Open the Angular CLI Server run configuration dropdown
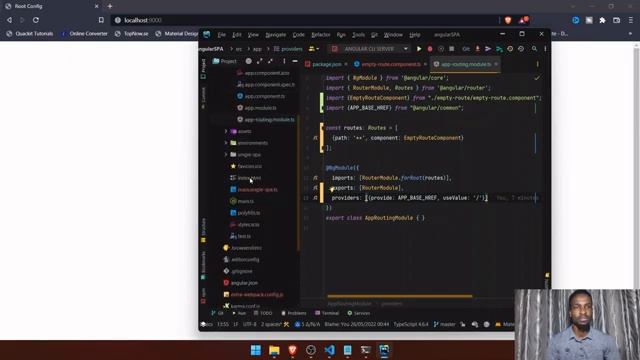Viewport: 640px width, 360px height. tap(369, 49)
